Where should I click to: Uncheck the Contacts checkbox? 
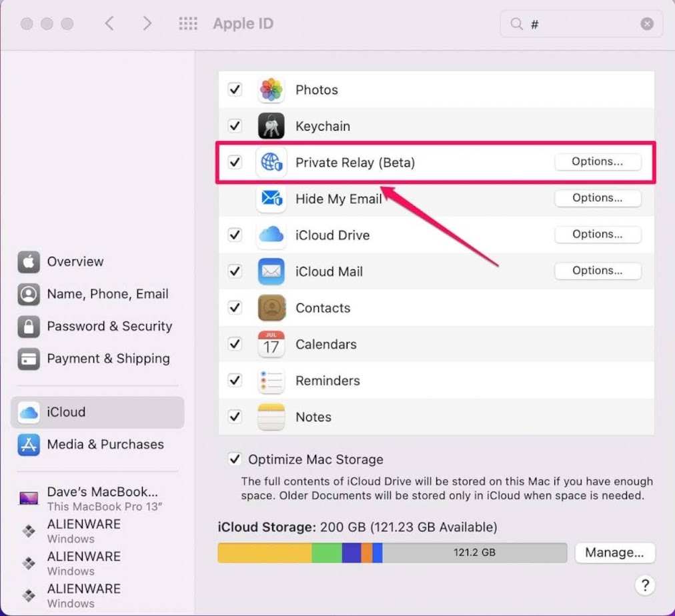click(235, 307)
